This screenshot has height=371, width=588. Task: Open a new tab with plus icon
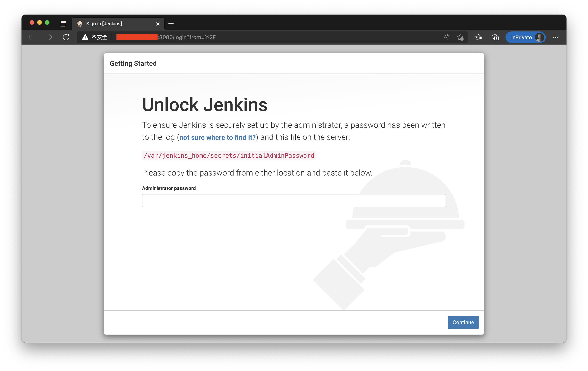(x=171, y=24)
